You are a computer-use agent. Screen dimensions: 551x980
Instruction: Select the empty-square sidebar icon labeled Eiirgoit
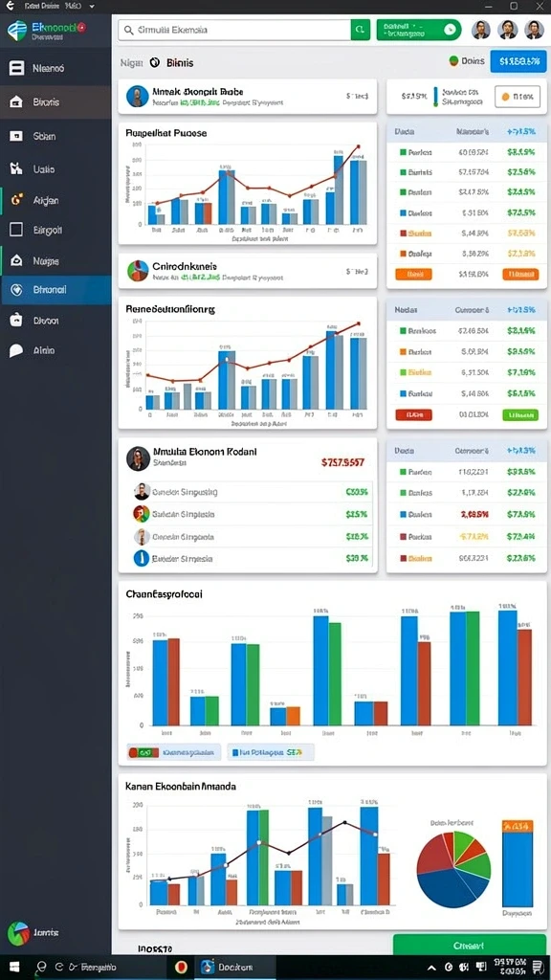[16, 230]
